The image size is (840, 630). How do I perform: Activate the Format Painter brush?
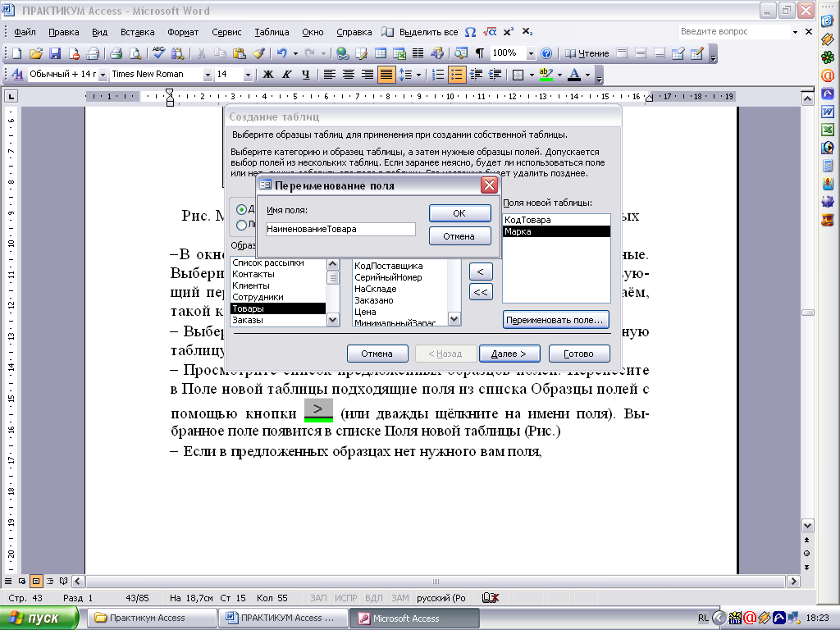click(258, 53)
